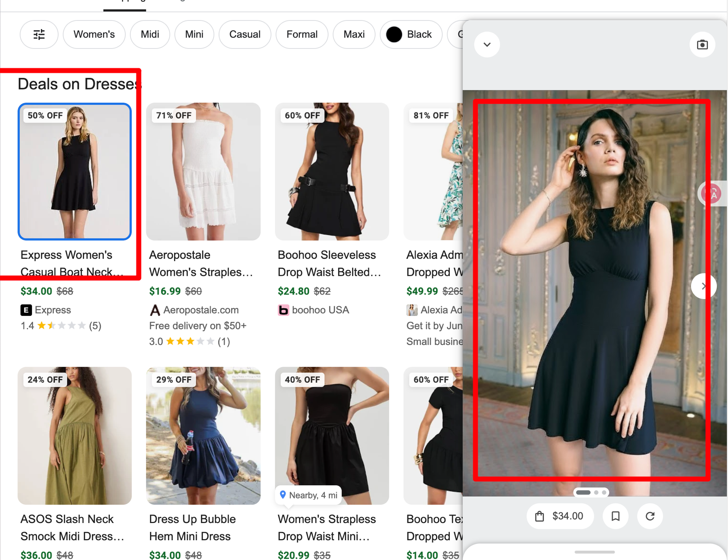Screen dimensions: 728x560
Task: Open the $34.00 shopping bag button
Action: pyautogui.click(x=560, y=516)
